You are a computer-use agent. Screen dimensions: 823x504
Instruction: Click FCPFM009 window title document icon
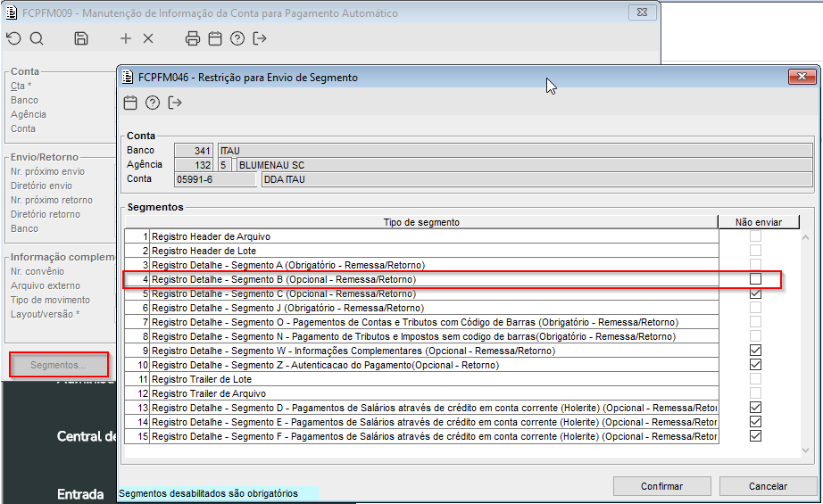[x=11, y=12]
